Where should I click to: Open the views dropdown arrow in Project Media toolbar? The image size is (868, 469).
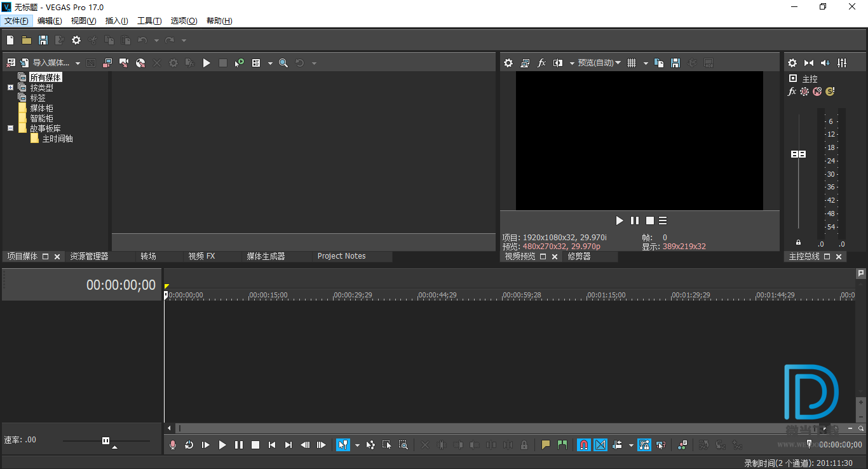click(x=270, y=63)
